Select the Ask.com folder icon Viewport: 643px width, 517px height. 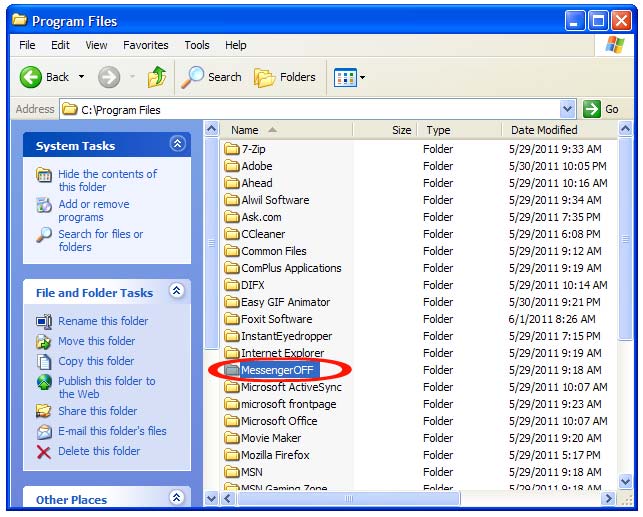[232, 216]
